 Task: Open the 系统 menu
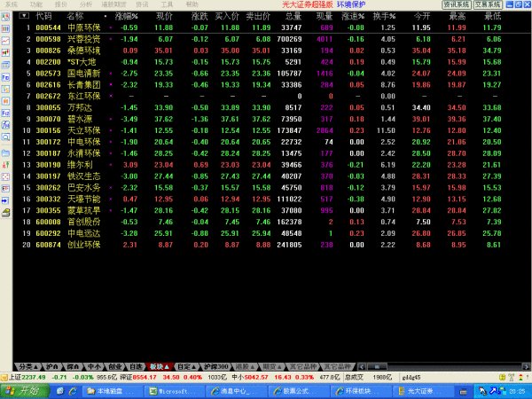coord(11,4)
